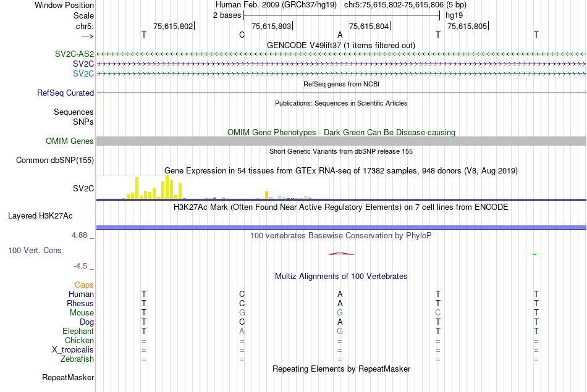The image size is (587, 392).
Task: Click the Mouse G under reference C
Action: [242, 313]
